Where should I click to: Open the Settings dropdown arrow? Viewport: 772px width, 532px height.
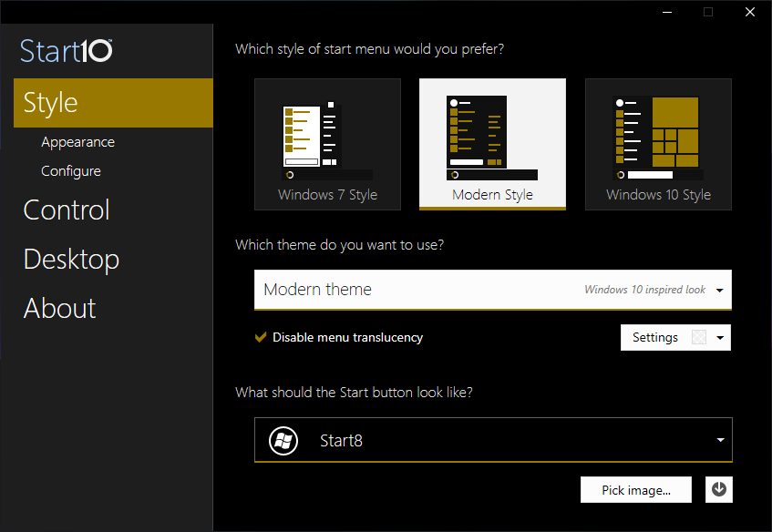[720, 338]
